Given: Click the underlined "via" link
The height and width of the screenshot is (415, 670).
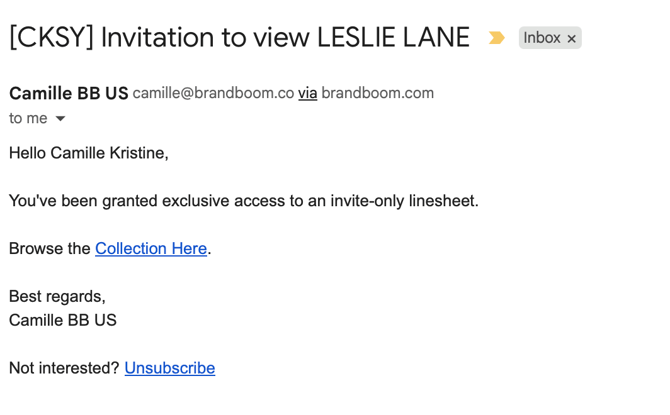Looking at the screenshot, I should click(307, 93).
